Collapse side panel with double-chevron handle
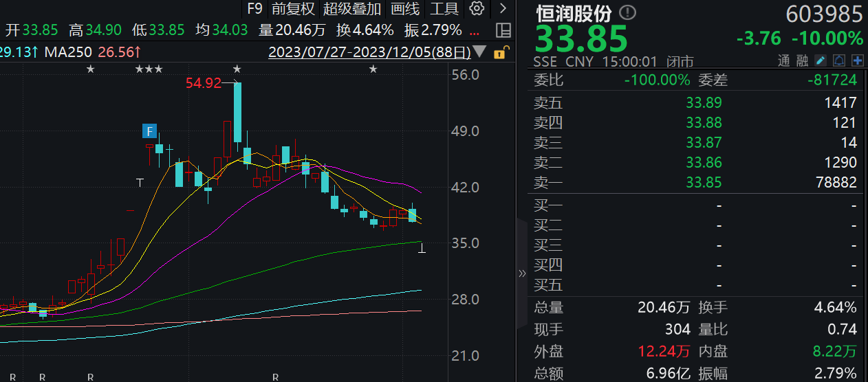The width and height of the screenshot is (868, 382). (x=521, y=273)
